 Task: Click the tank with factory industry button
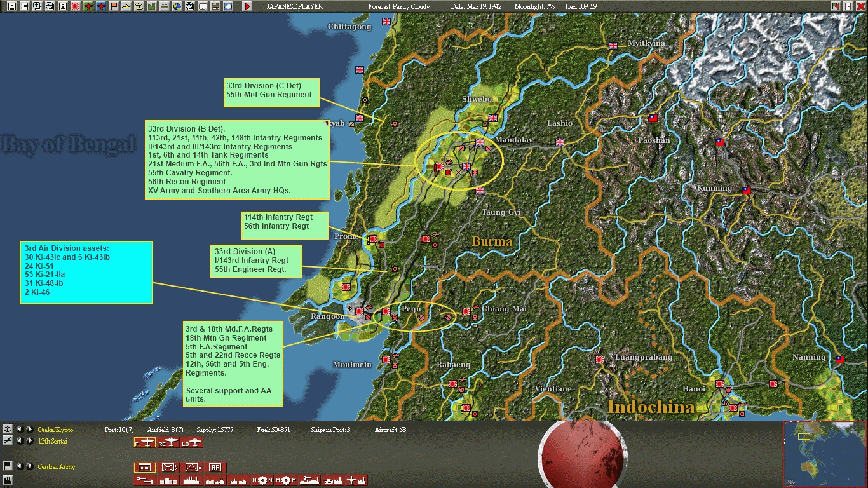coord(333,480)
